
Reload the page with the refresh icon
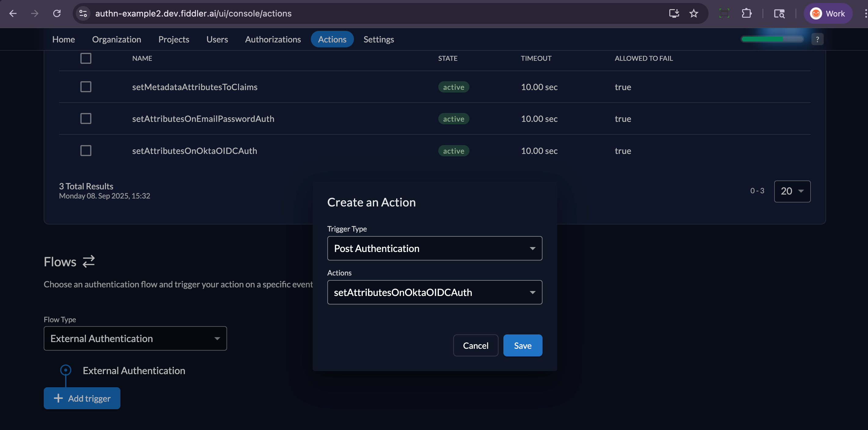[57, 13]
